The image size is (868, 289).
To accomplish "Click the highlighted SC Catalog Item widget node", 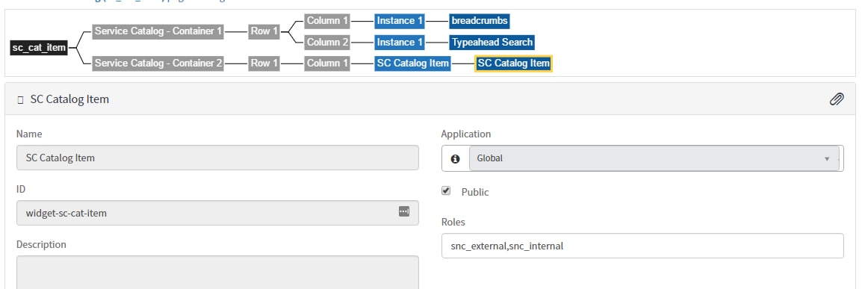I will click(514, 63).
